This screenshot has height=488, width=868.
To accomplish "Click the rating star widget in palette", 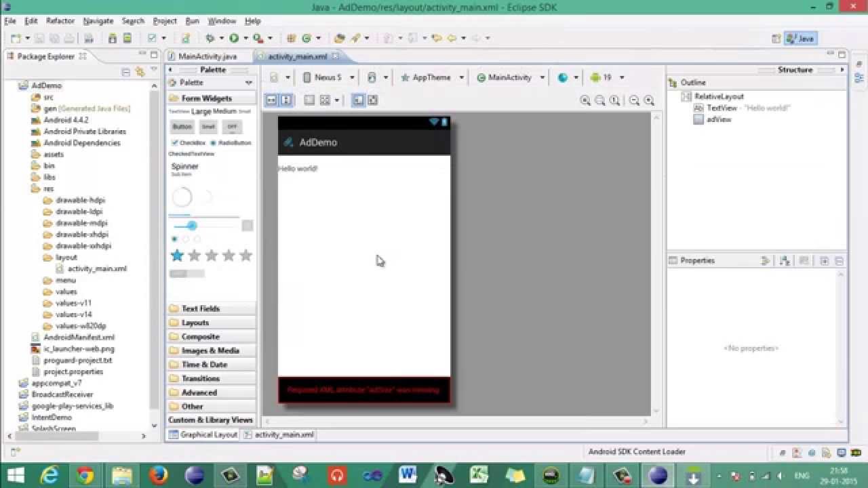I will pos(211,256).
